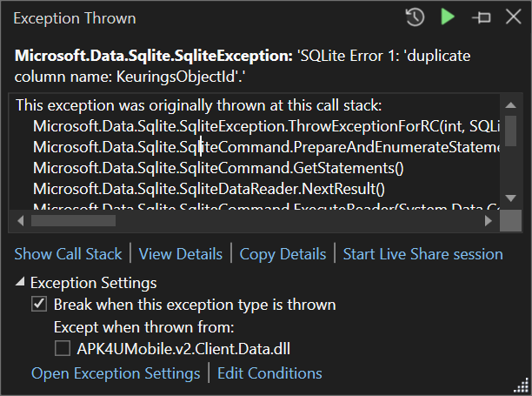Click the vertical scrollbar thumb of call stack
Screen dimensions: 532x396
pyautogui.click(x=511, y=131)
